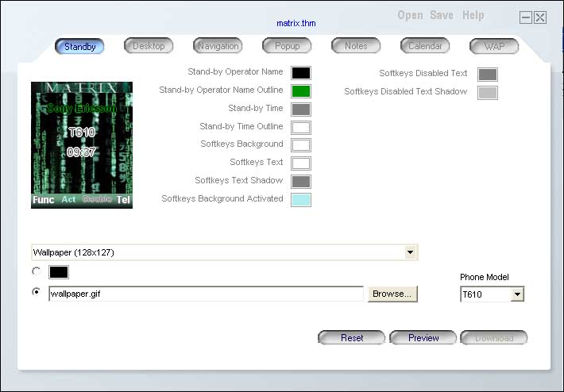Close the theme editor window
This screenshot has width=564, height=392.
coord(540,17)
